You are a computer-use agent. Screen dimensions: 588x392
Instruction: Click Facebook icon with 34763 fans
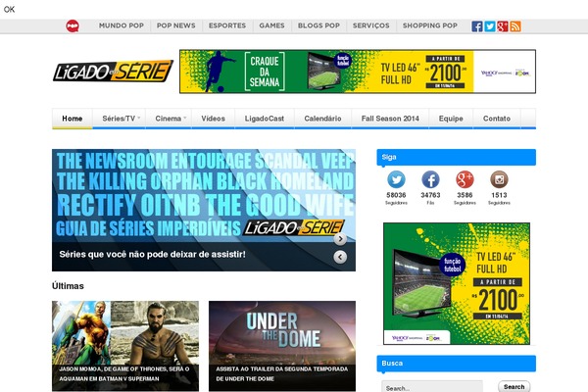point(430,179)
